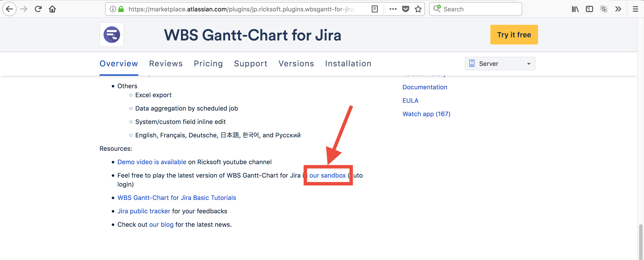The height and width of the screenshot is (260, 644).
Task: Click the Resources: label
Action: [x=116, y=149]
